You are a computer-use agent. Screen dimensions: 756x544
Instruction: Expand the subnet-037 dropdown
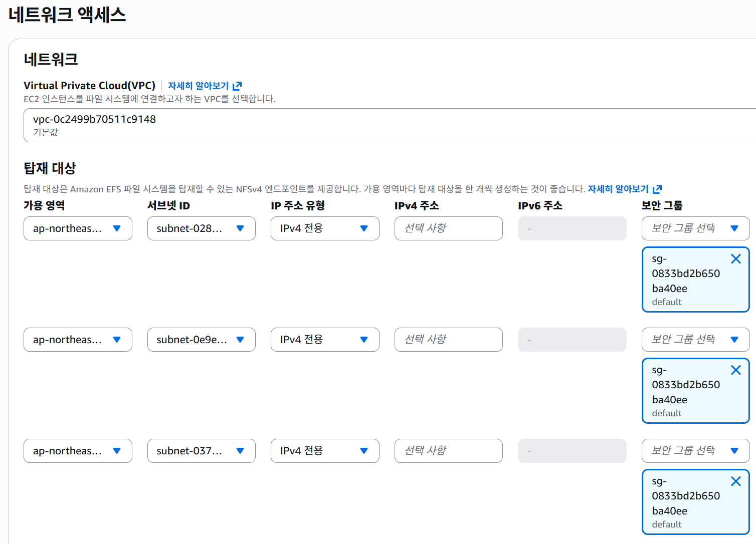pos(202,451)
